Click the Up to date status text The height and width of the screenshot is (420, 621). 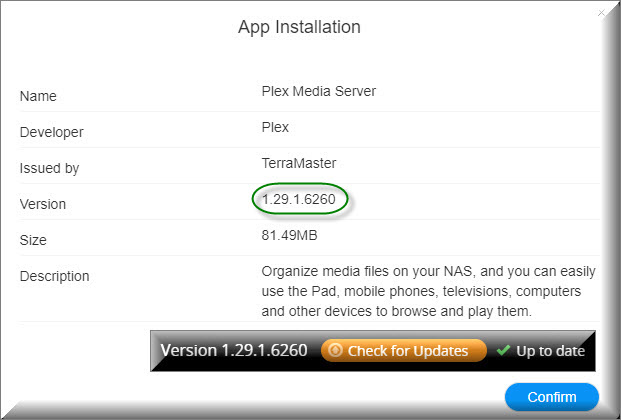coord(549,351)
